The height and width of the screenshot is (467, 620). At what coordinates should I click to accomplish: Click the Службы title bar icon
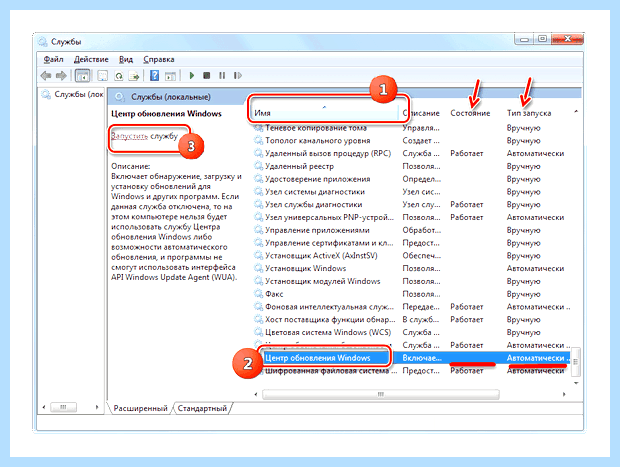tap(42, 42)
